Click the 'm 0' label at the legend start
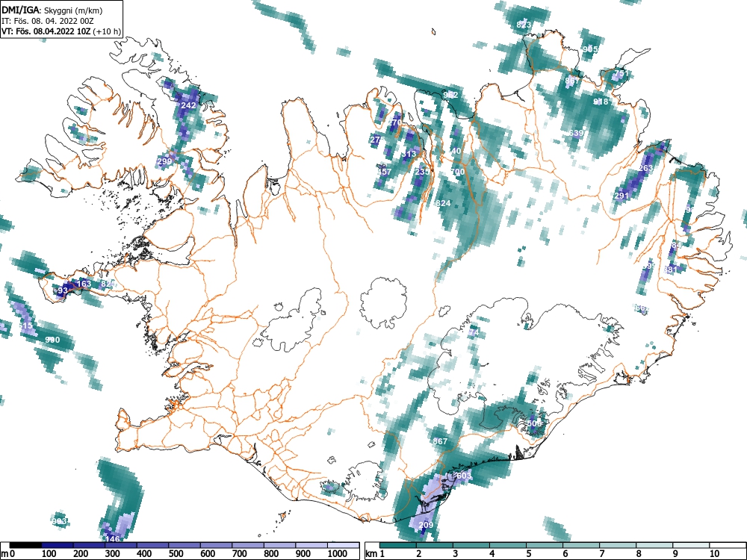 8,553
